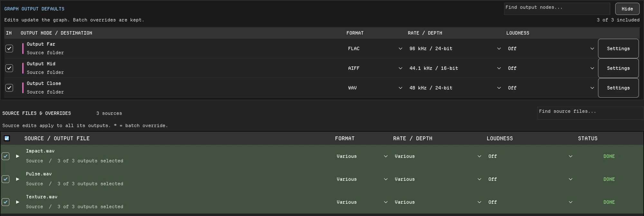Open Settings for Output Mid
Screen dimensions: 644x216
(x=618, y=68)
